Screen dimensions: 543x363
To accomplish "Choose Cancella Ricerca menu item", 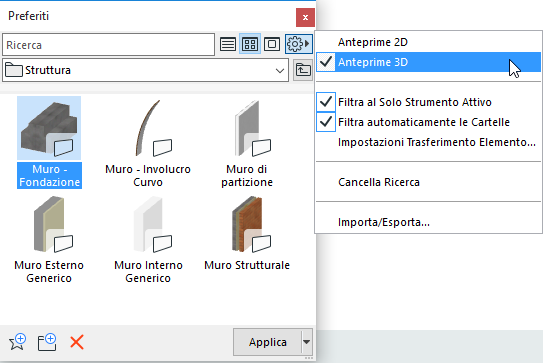I will coord(428,182).
